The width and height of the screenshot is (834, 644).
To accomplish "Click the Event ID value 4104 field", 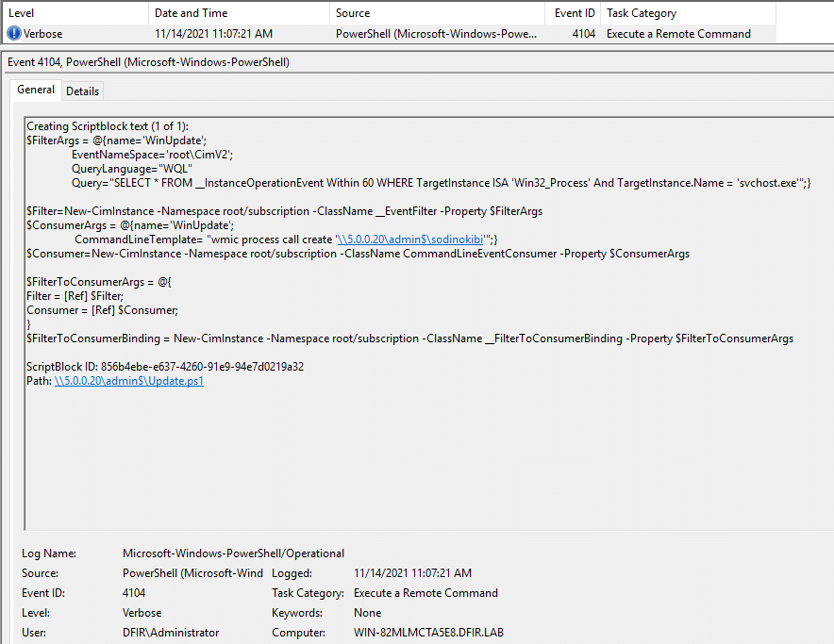I will [x=134, y=593].
